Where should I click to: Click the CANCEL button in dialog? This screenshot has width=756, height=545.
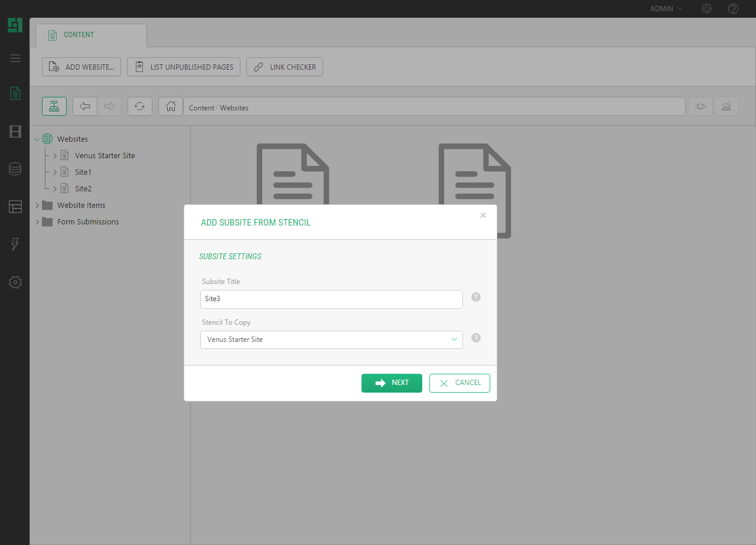pyautogui.click(x=460, y=383)
